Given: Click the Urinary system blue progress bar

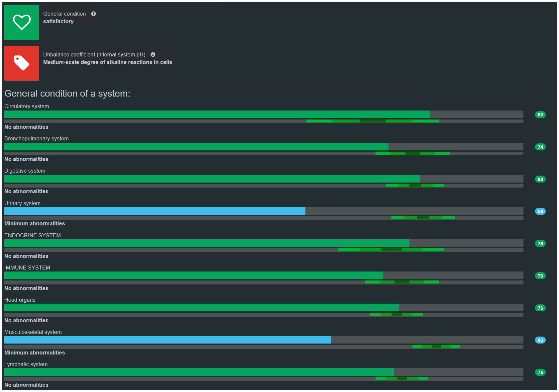Looking at the screenshot, I should point(155,211).
